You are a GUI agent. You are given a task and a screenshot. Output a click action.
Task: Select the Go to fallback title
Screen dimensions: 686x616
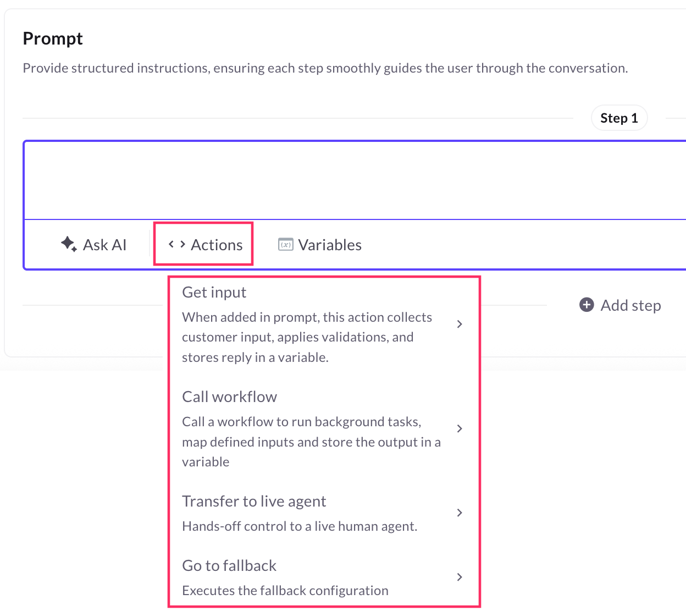point(229,566)
